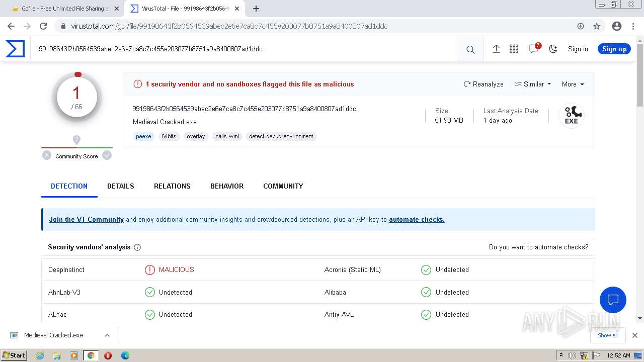Click the Reanalyze button
The image size is (644, 362).
pos(484,84)
